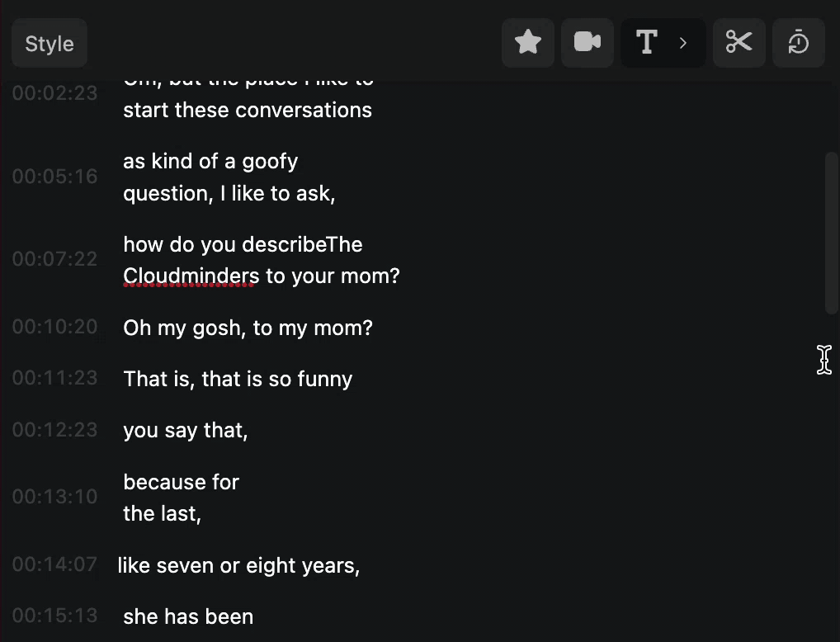Activate the scissors split tool
Viewport: 840px width, 642px height.
tap(739, 42)
